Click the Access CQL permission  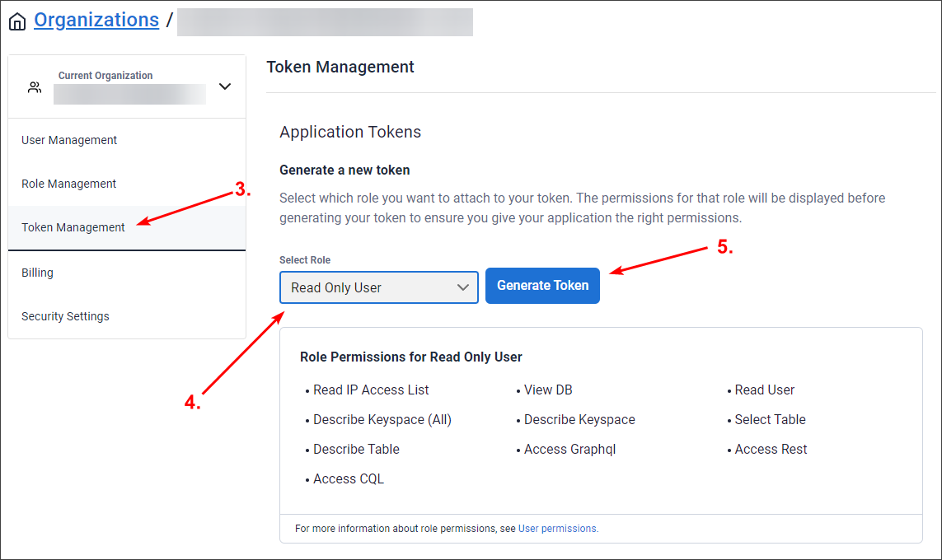(349, 478)
